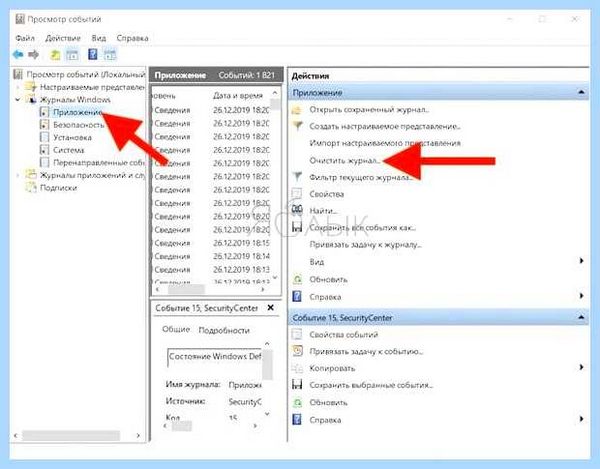Click Свойства in Приложение actions
This screenshot has height=469, width=600.
click(x=326, y=194)
